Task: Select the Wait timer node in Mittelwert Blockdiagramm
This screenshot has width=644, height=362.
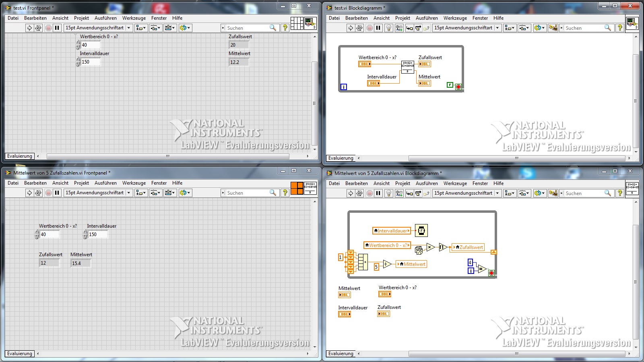Action: 421,230
